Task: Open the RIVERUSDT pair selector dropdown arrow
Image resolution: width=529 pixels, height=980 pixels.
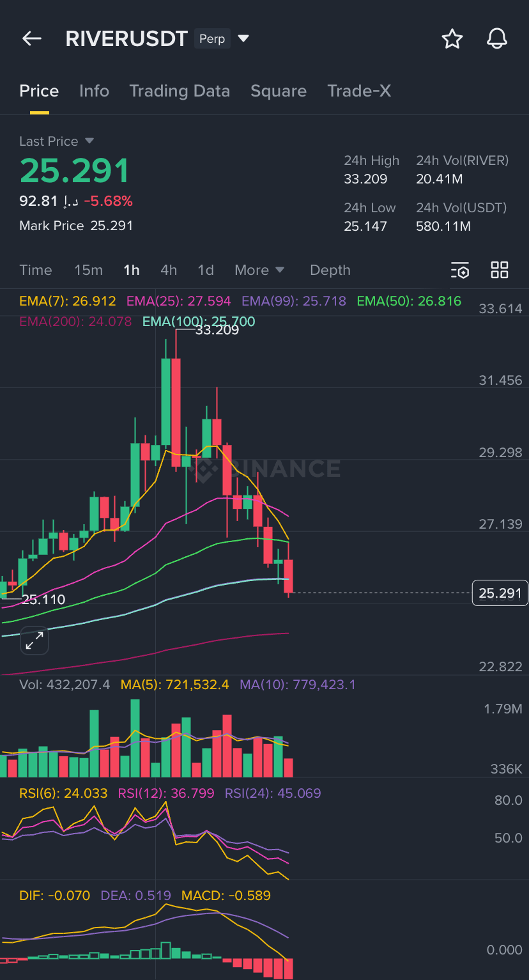Action: coord(243,39)
